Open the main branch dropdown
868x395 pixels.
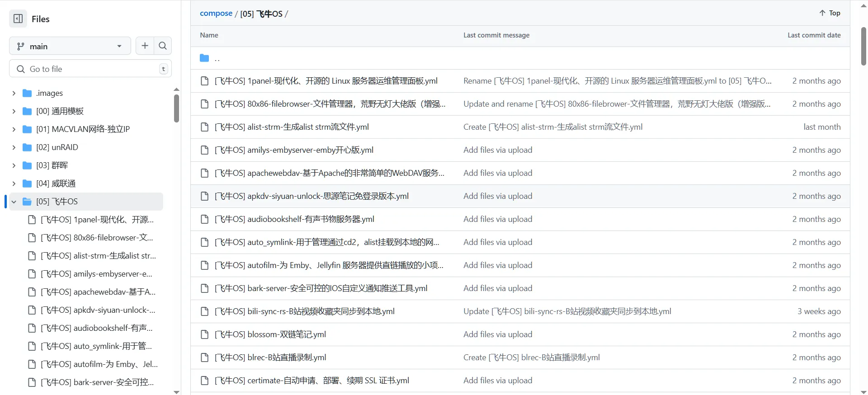[x=70, y=46]
